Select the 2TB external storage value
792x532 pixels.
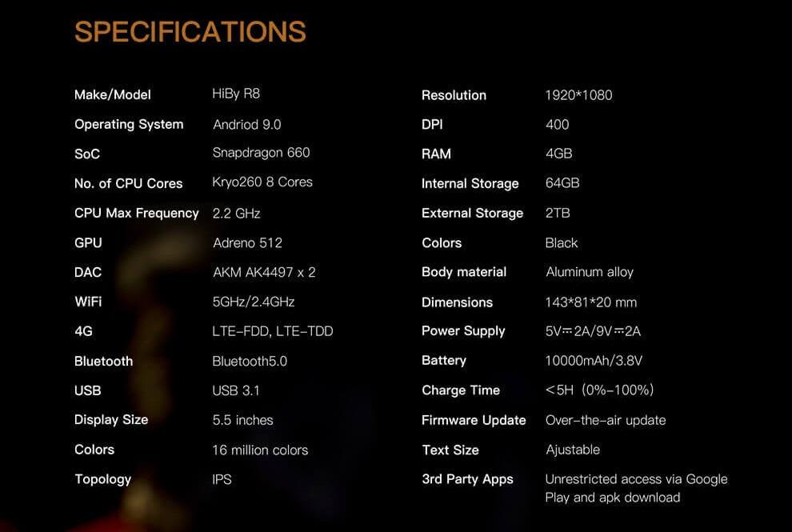[558, 213]
